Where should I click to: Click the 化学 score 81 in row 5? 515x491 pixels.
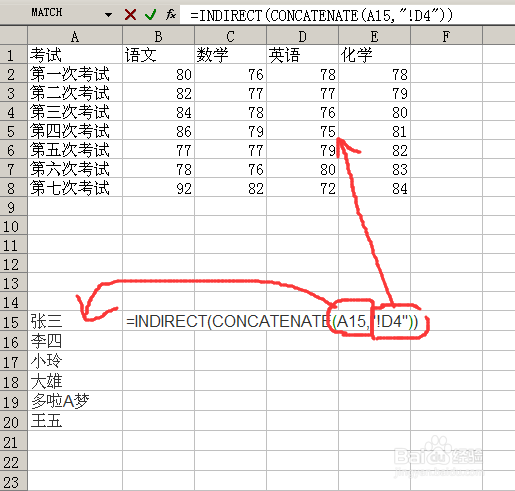(x=375, y=130)
